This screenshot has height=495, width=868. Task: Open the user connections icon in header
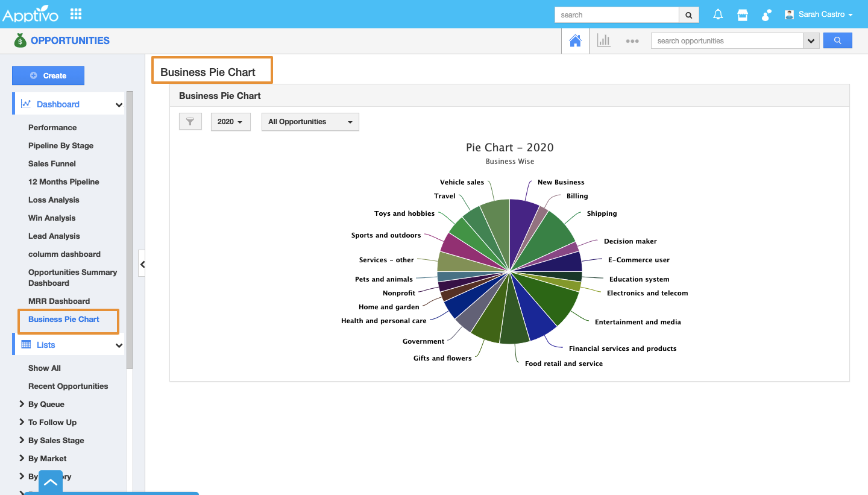point(767,14)
